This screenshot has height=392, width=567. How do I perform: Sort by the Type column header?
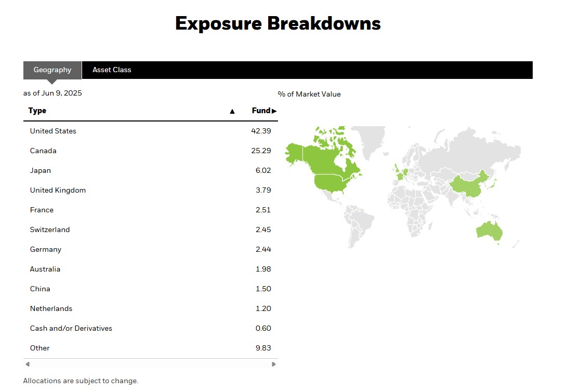click(x=37, y=111)
